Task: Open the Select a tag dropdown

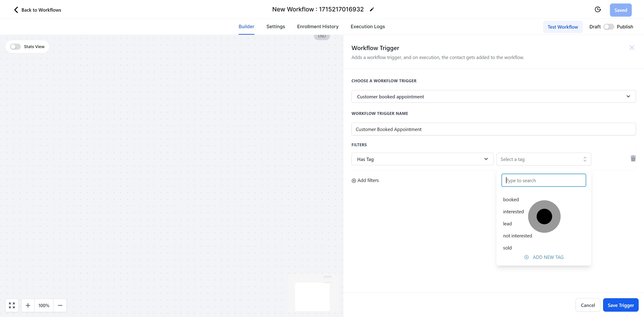Action: (544, 159)
